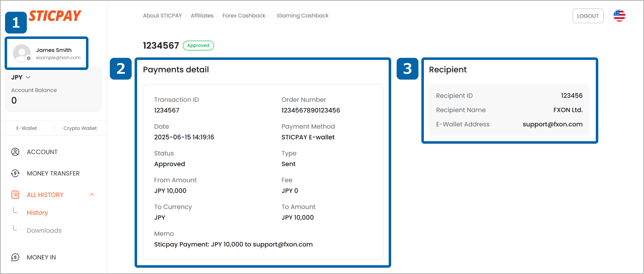Click Order Number 1234567890123456

pyautogui.click(x=311, y=111)
